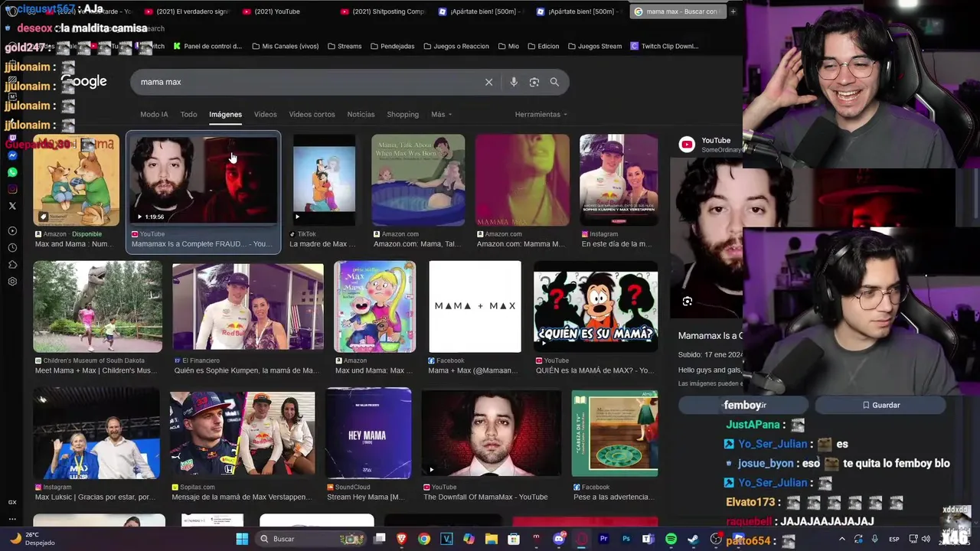
Task: Open Steam from the taskbar
Action: (693, 539)
